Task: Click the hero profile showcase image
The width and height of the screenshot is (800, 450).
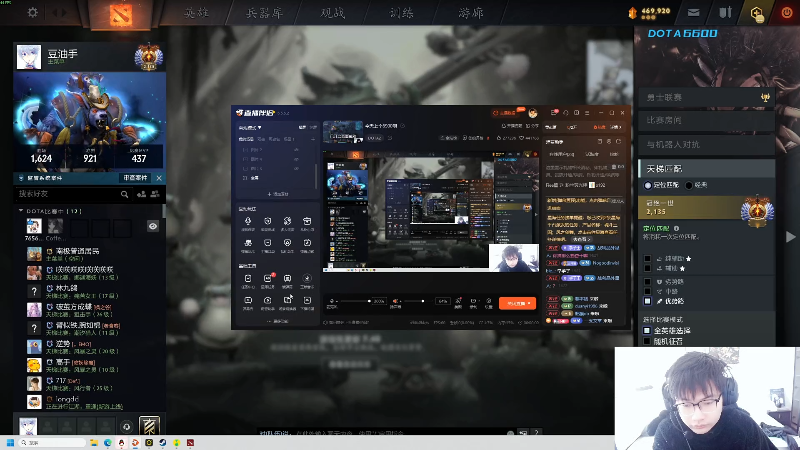Action: [89, 120]
